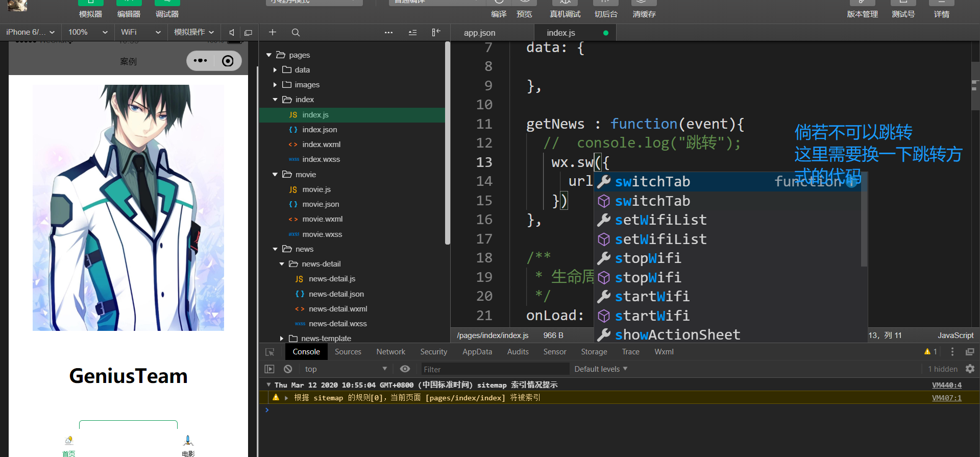Collapse the index folder
980x457 pixels.
tap(275, 100)
